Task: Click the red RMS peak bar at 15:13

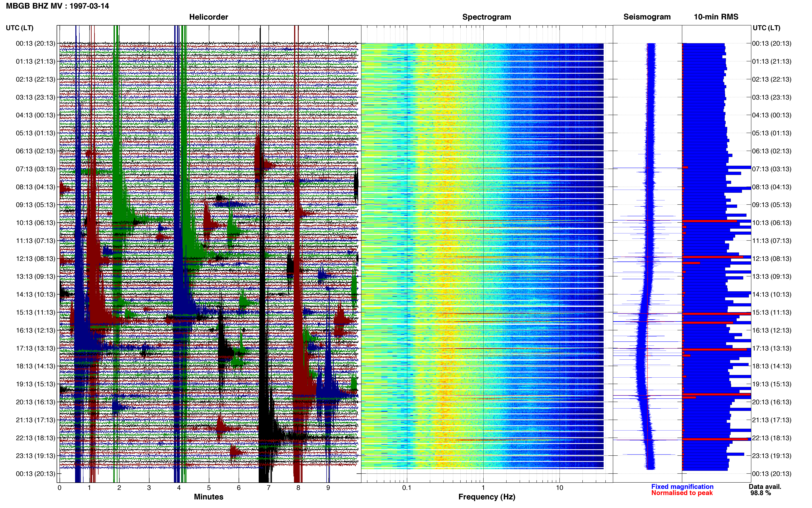Action: (x=717, y=314)
